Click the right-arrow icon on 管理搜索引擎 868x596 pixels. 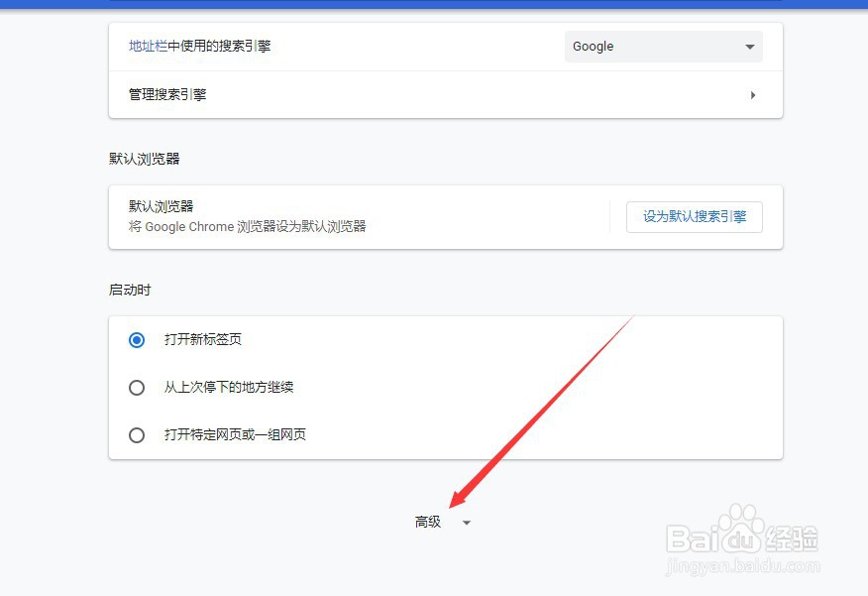tap(753, 94)
